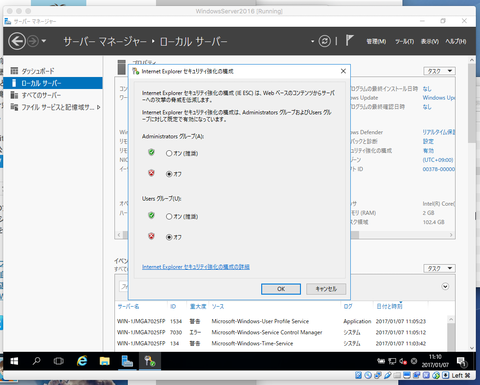Close the Internet Explorer security dialog
Image resolution: width=480 pixels, height=385 pixels.
[343, 71]
